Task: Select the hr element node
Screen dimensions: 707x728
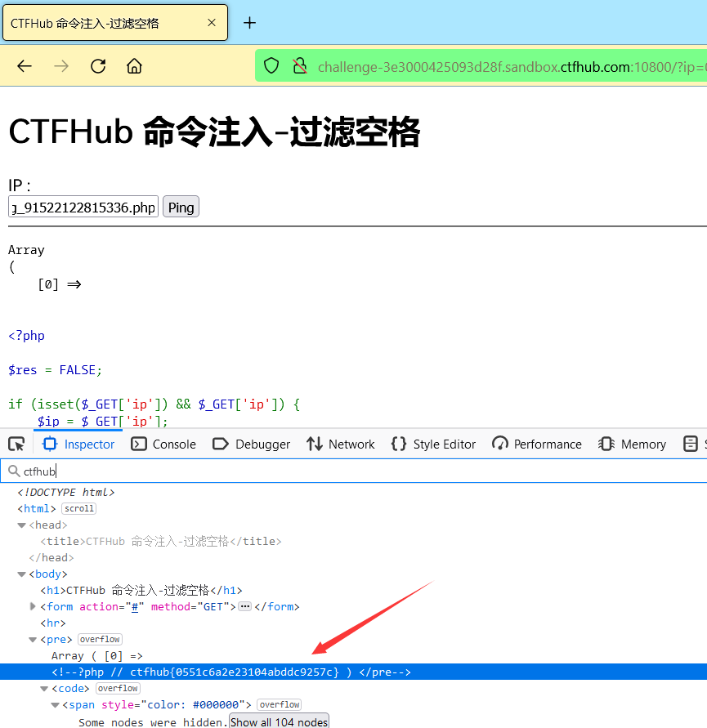Action: tap(53, 623)
